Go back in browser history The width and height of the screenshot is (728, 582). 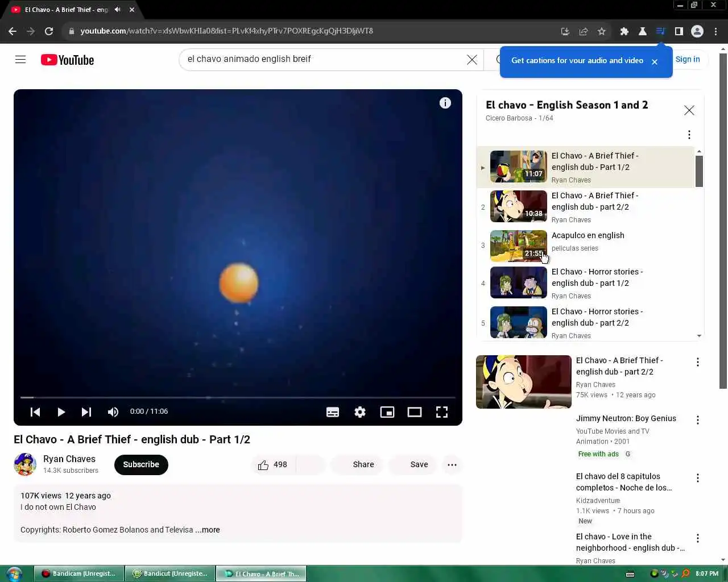coord(13,31)
